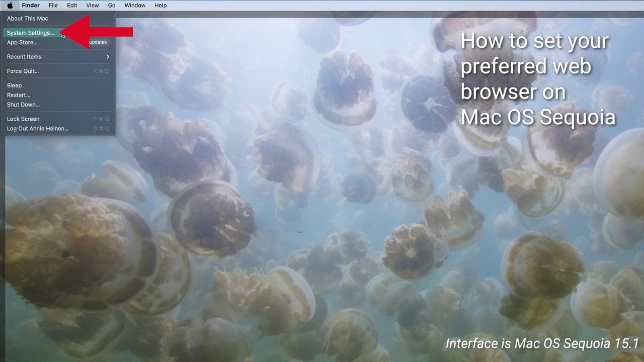Put the Mac to Sleep
644x362 pixels.
14,85
